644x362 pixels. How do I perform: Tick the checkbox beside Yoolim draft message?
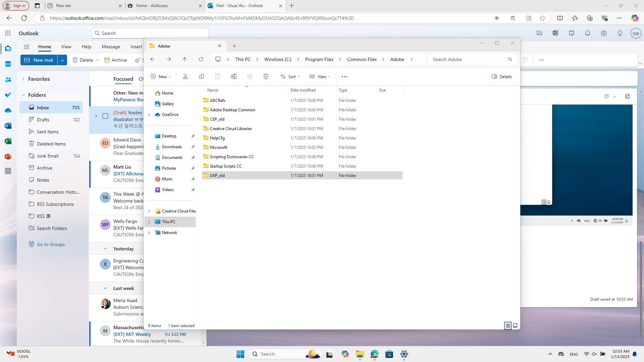pos(105,116)
